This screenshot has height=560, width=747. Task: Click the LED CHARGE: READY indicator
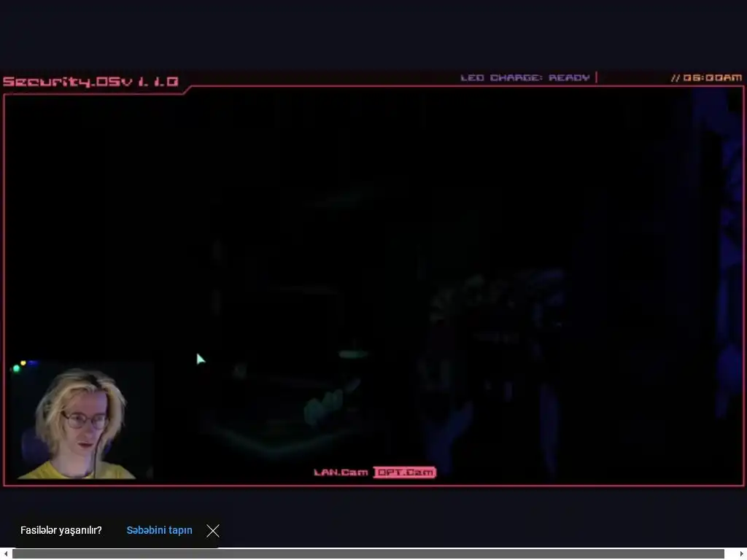coord(525,77)
